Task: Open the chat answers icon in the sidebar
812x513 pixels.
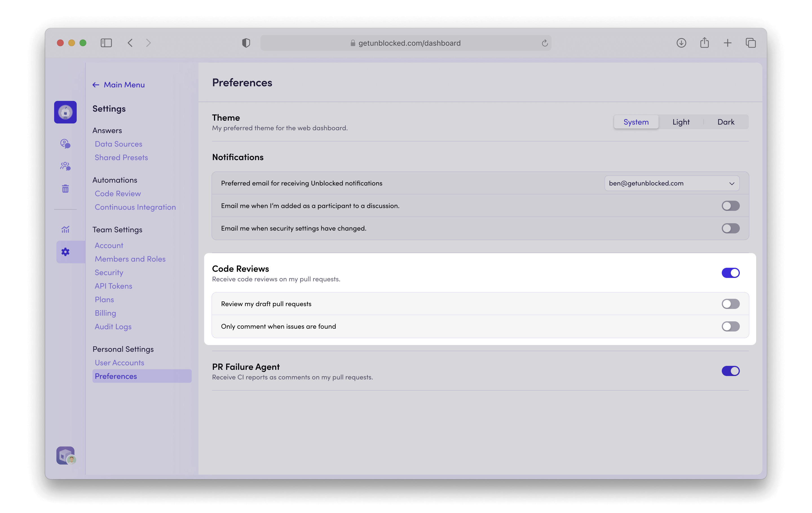Action: pyautogui.click(x=65, y=144)
